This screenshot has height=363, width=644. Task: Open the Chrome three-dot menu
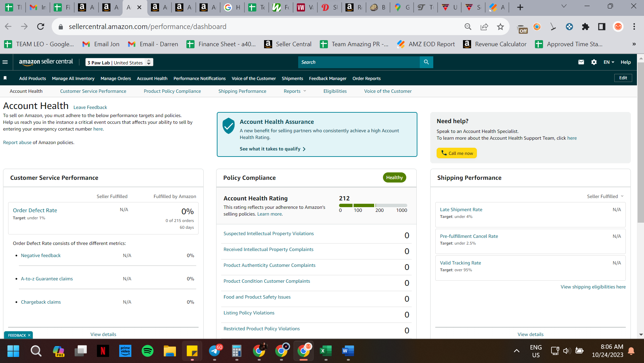pyautogui.click(x=634, y=27)
